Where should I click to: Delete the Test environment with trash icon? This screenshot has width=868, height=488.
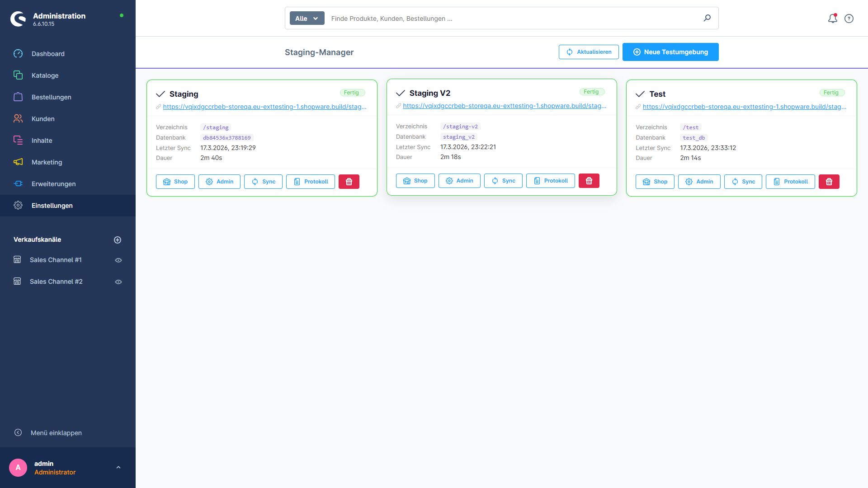[x=829, y=182]
